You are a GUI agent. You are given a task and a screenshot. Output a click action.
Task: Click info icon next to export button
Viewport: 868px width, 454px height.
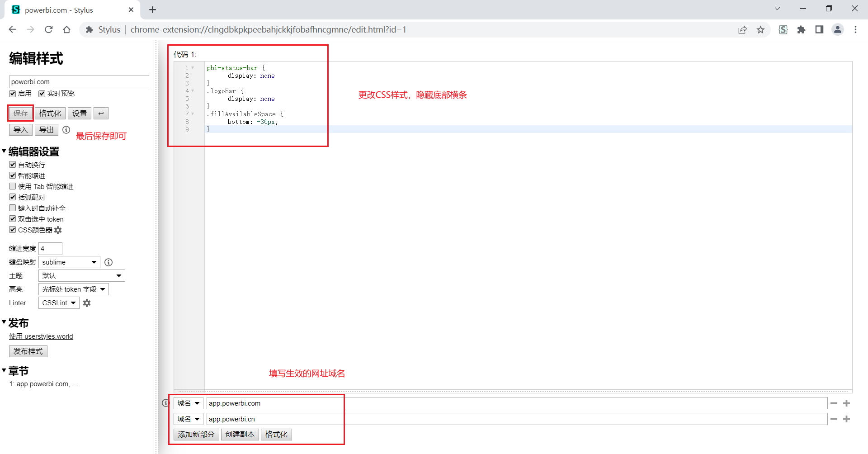pyautogui.click(x=66, y=130)
